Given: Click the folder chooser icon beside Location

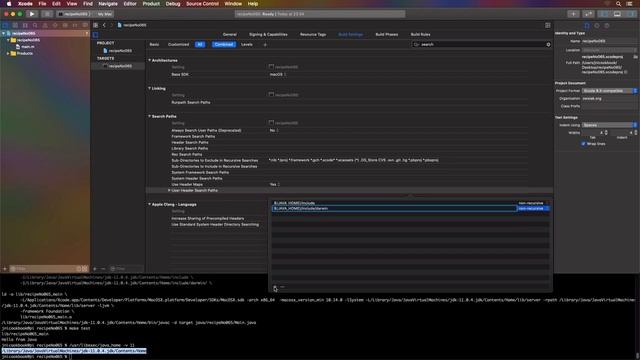Looking at the screenshot, I should (x=635, y=57).
